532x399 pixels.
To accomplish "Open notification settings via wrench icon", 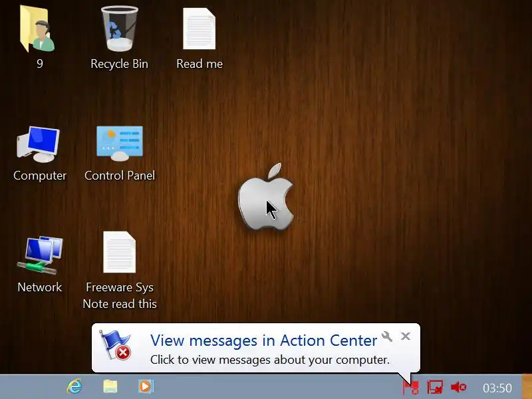I will [x=387, y=336].
